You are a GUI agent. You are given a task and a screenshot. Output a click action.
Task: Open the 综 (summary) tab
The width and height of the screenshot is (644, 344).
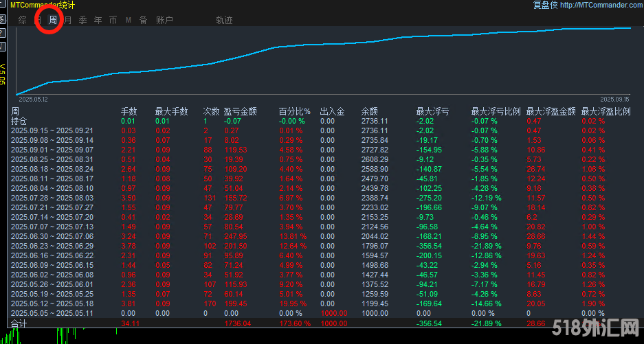pos(23,20)
